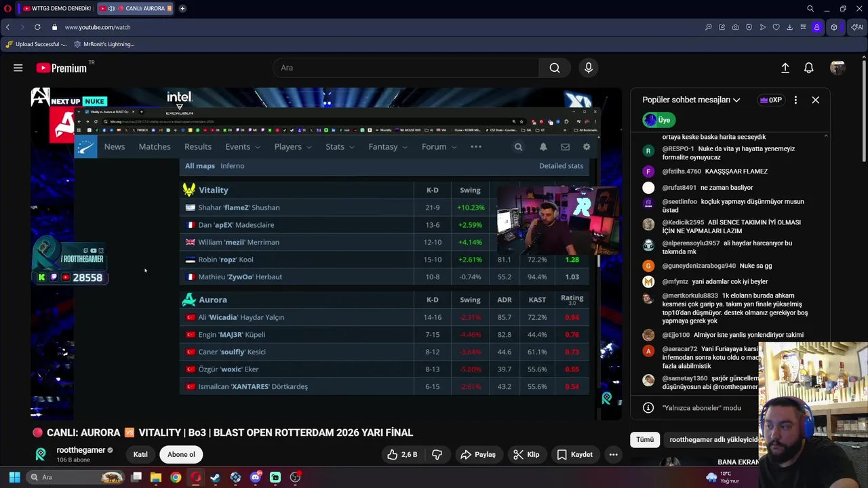Open Discord from the taskbar
Viewport: 868px width, 488px height.
[x=256, y=477]
